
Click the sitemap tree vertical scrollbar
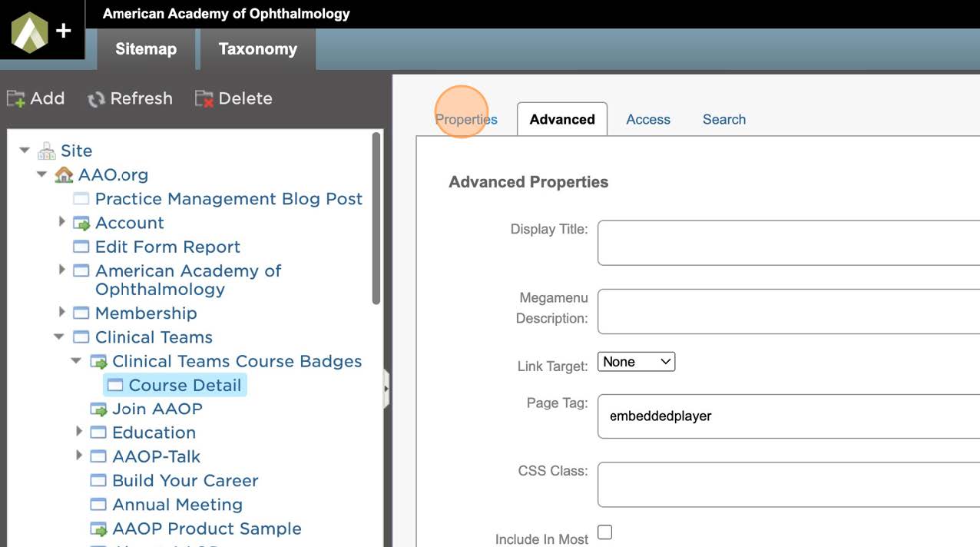(376, 218)
